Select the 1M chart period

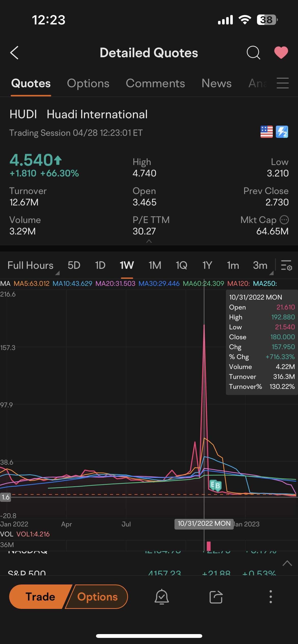[x=155, y=265]
